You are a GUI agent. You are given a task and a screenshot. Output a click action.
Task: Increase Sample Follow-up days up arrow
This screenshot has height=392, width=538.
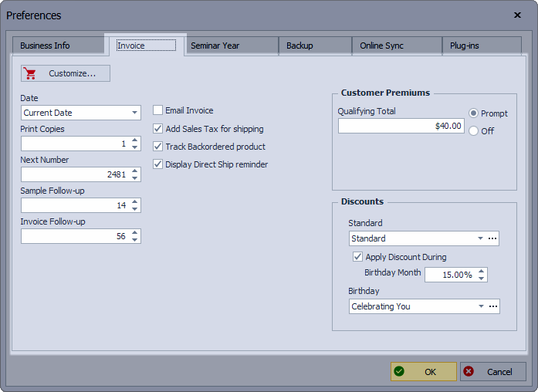tap(135, 201)
